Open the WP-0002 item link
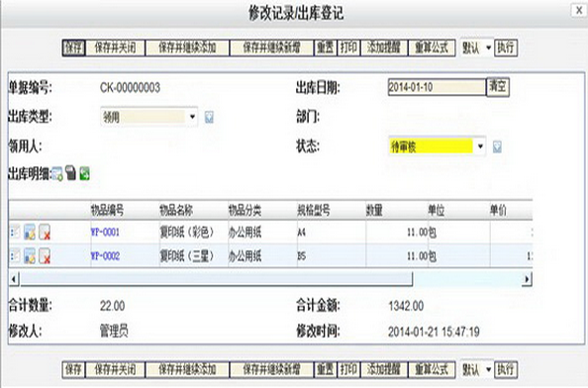 point(105,256)
